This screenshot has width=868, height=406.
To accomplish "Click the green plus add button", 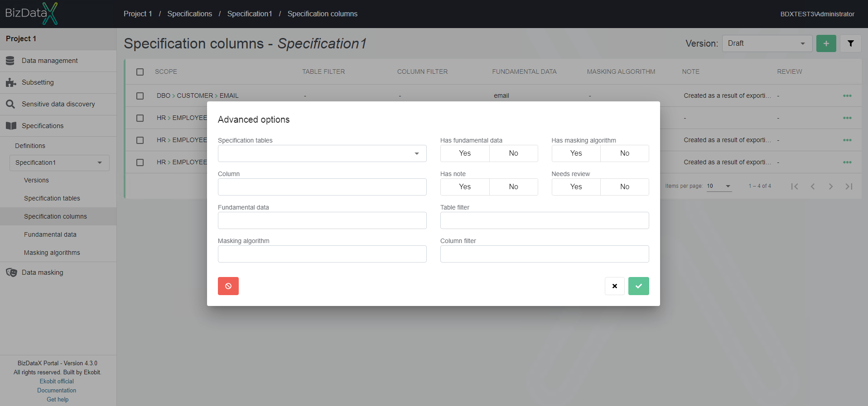I will (x=826, y=43).
